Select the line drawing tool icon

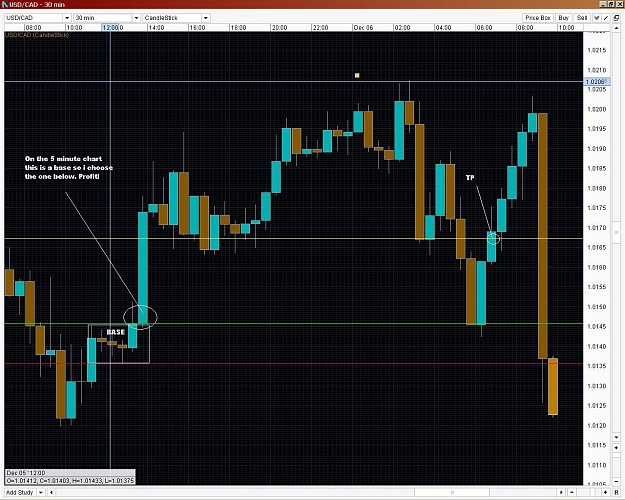click(606, 18)
